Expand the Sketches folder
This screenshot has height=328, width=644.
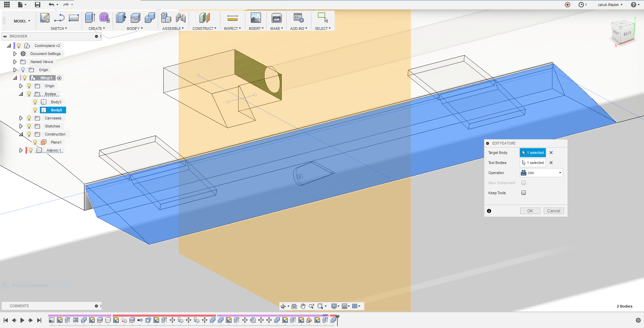point(21,126)
